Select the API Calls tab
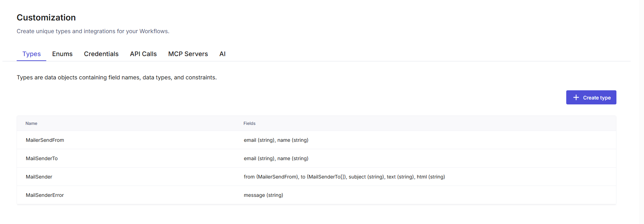644x224 pixels. [x=143, y=54]
